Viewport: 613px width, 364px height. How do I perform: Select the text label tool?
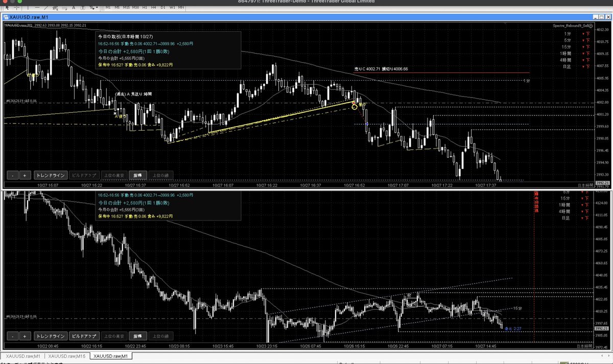tap(83, 8)
